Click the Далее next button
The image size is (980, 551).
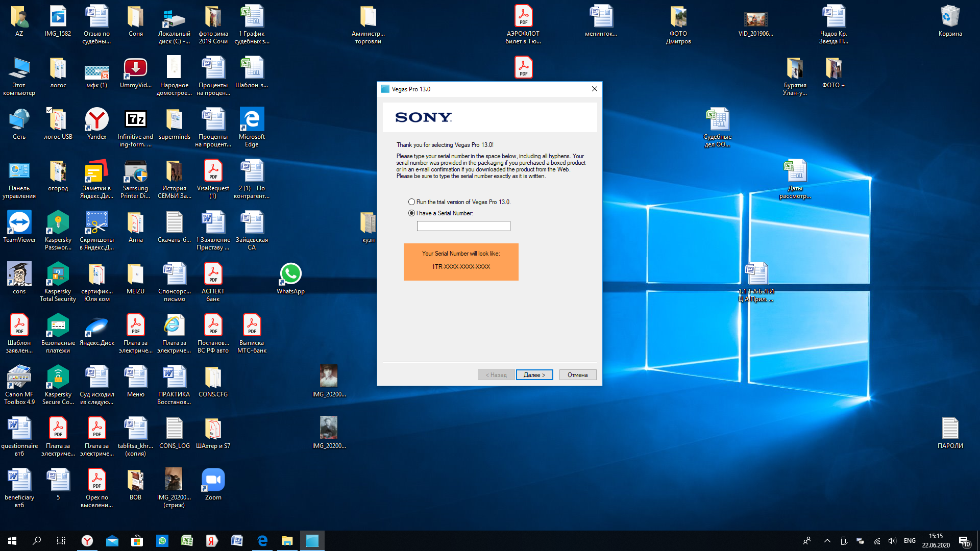pyautogui.click(x=534, y=375)
